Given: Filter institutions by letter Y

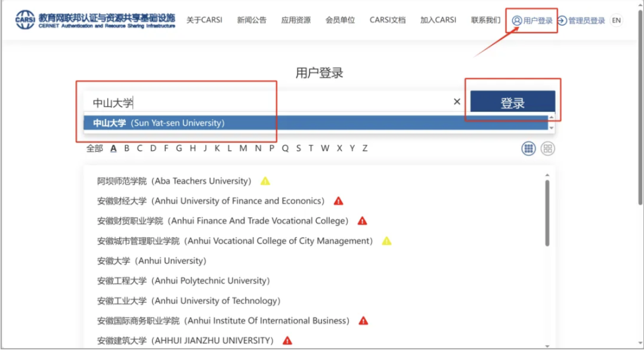Looking at the screenshot, I should tap(352, 149).
